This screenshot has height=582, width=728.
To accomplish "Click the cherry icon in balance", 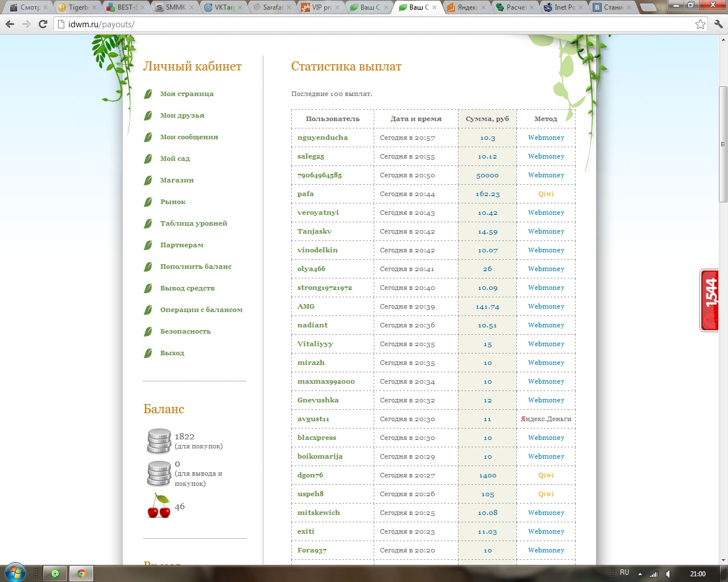I will click(159, 506).
